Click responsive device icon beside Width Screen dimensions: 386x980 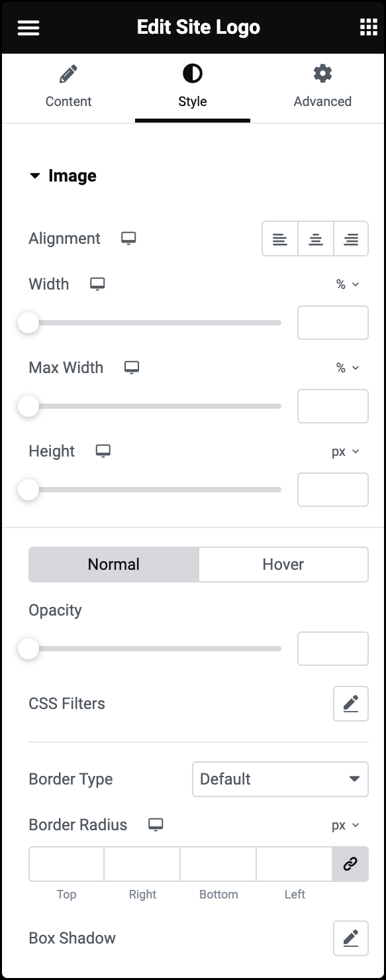pyautogui.click(x=97, y=284)
